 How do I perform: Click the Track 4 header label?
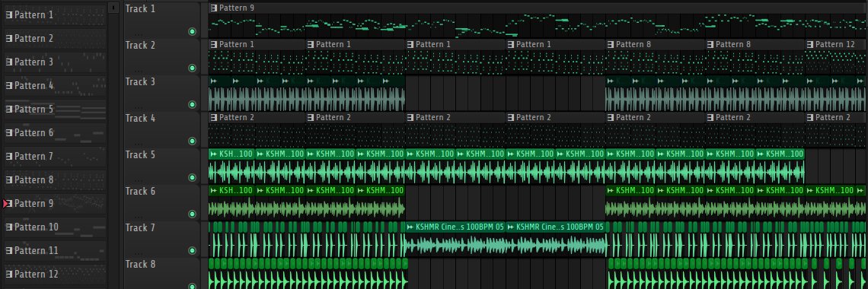tap(140, 118)
